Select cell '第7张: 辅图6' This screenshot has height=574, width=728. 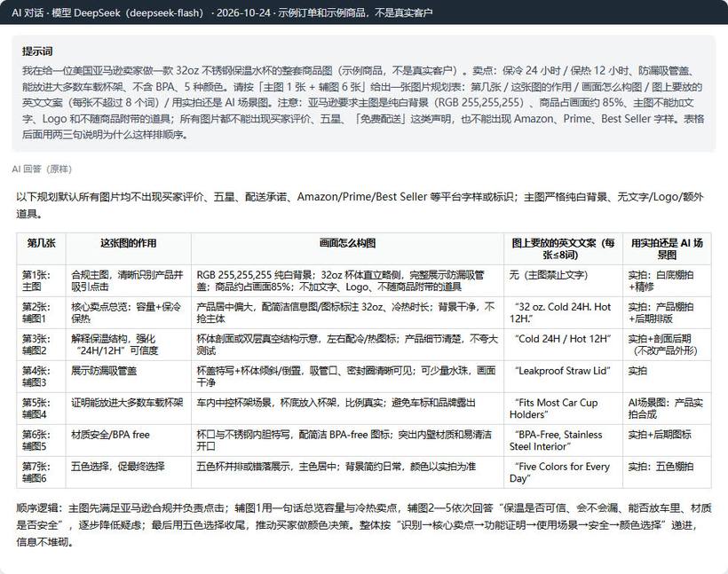(41, 473)
